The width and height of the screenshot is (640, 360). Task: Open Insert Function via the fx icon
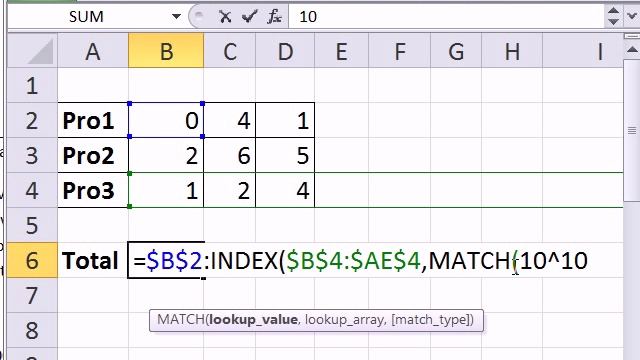pyautogui.click(x=274, y=17)
